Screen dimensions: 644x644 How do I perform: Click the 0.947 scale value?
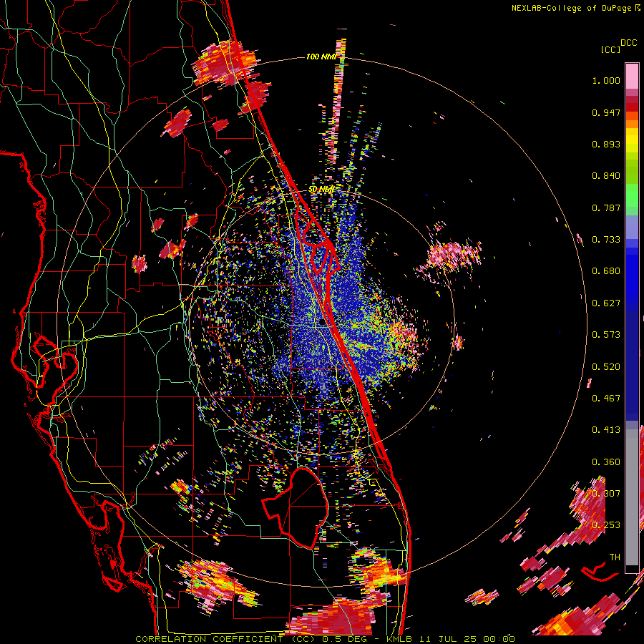pyautogui.click(x=606, y=112)
